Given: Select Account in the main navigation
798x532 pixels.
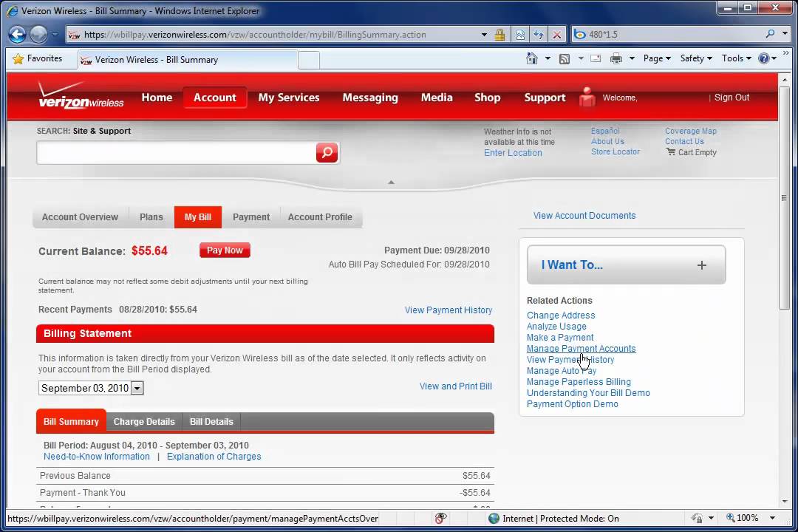Looking at the screenshot, I should [x=215, y=98].
